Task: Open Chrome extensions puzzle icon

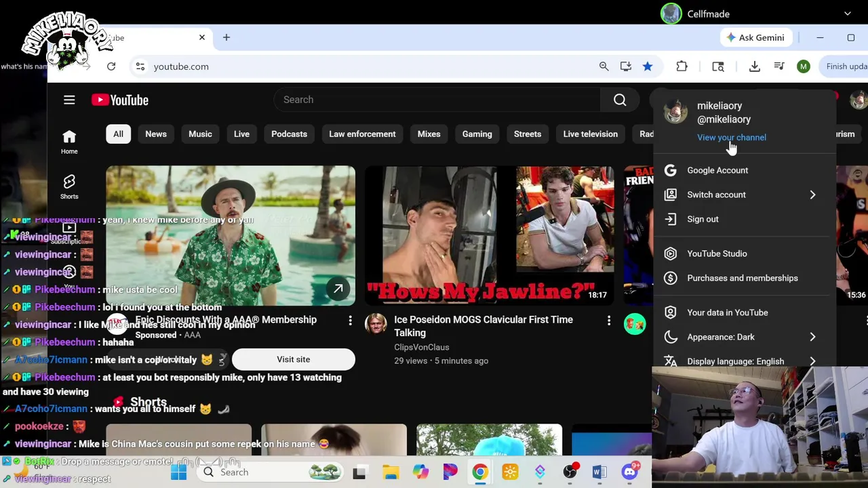Action: [x=682, y=66]
